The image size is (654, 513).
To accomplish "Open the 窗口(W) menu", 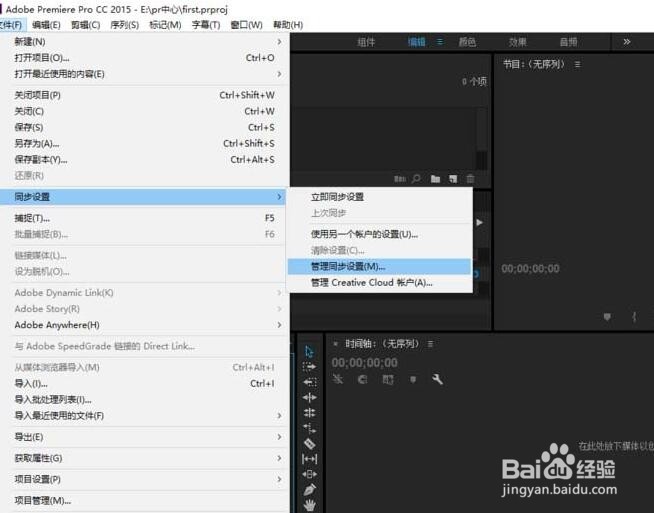I will (x=247, y=25).
